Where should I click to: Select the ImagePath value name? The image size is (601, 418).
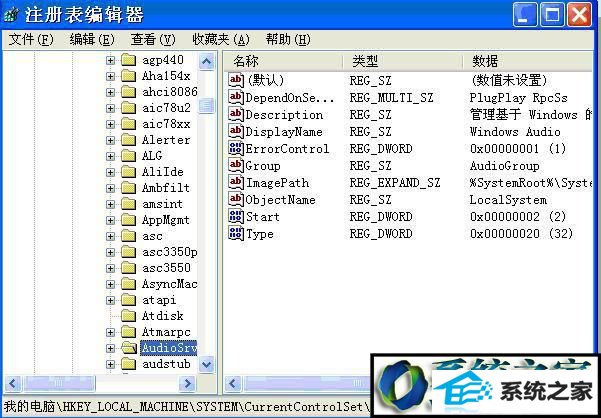click(x=277, y=183)
